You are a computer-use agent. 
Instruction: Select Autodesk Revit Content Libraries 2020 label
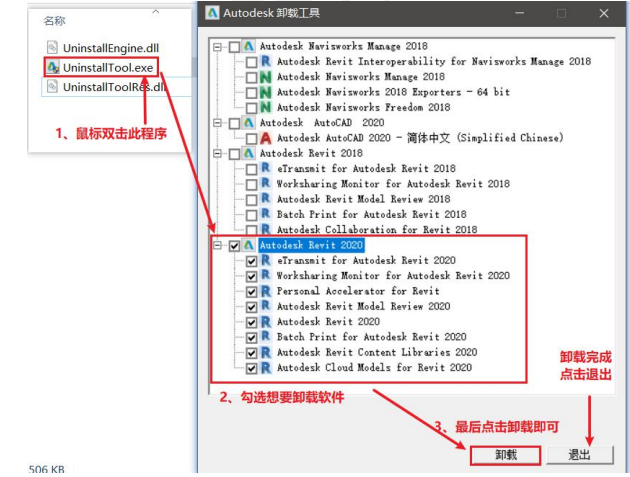(x=377, y=352)
